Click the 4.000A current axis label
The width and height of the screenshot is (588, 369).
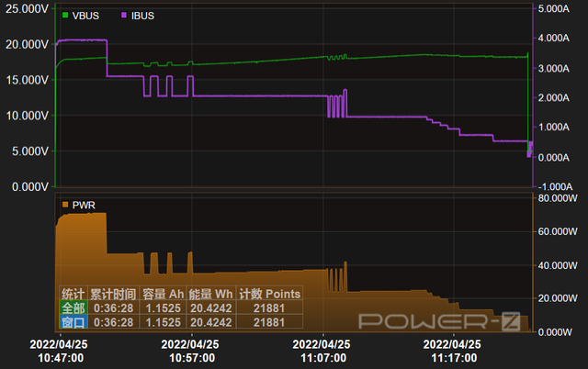click(553, 38)
